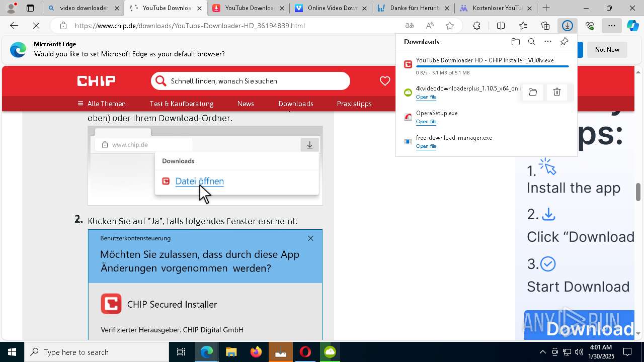Screen dimensions: 644x362
Task: Show 4kvideodownloaderplus file in folder
Action: tap(533, 92)
